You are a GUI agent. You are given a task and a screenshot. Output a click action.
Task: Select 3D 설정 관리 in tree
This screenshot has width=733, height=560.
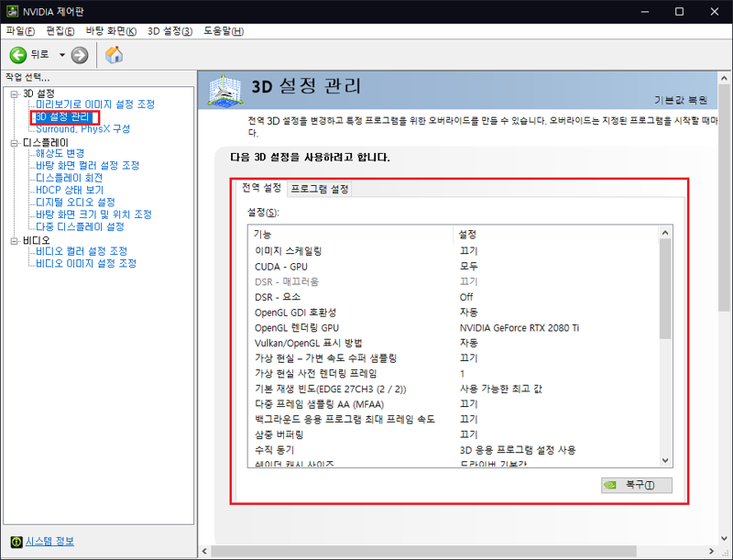62,116
